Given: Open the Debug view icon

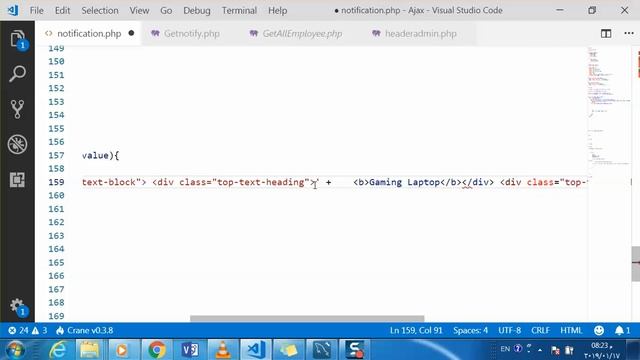Looking at the screenshot, I should [17, 144].
